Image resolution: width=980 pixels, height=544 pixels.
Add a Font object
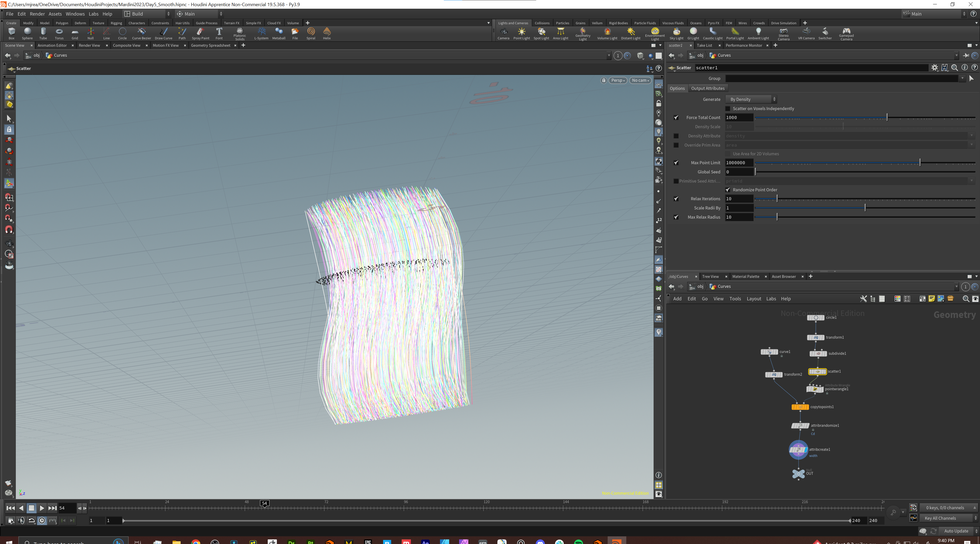(219, 33)
